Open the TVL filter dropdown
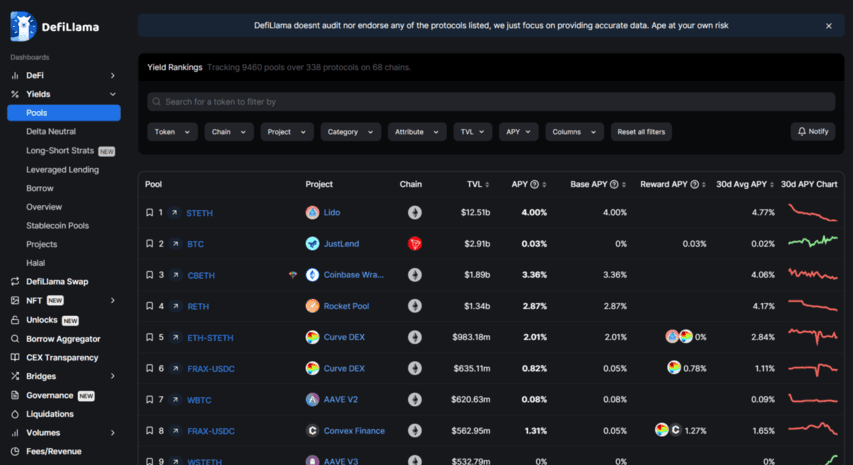This screenshot has width=853, height=465. pos(473,132)
